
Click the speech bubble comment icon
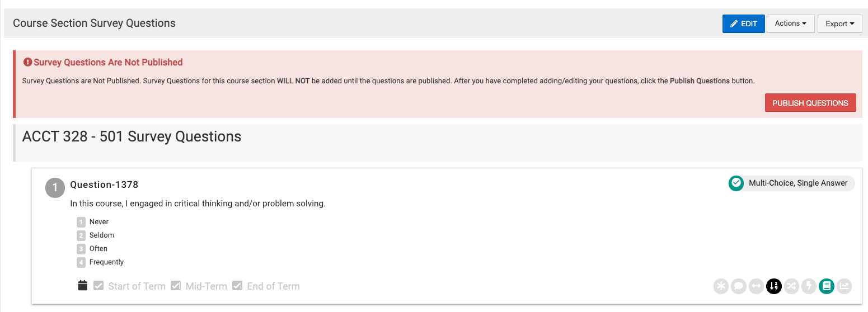[x=739, y=286]
